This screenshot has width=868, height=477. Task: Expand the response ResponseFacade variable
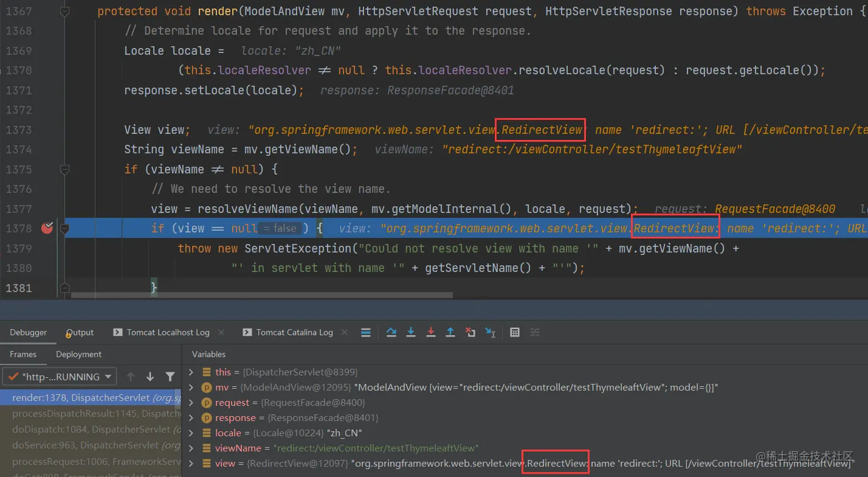pos(191,417)
